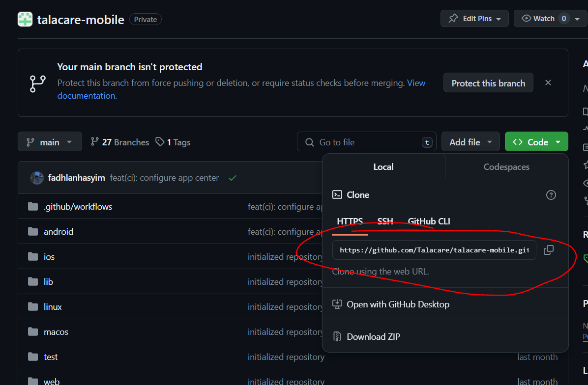Click the help question mark in the Clone panel
588x385 pixels.
tap(551, 195)
